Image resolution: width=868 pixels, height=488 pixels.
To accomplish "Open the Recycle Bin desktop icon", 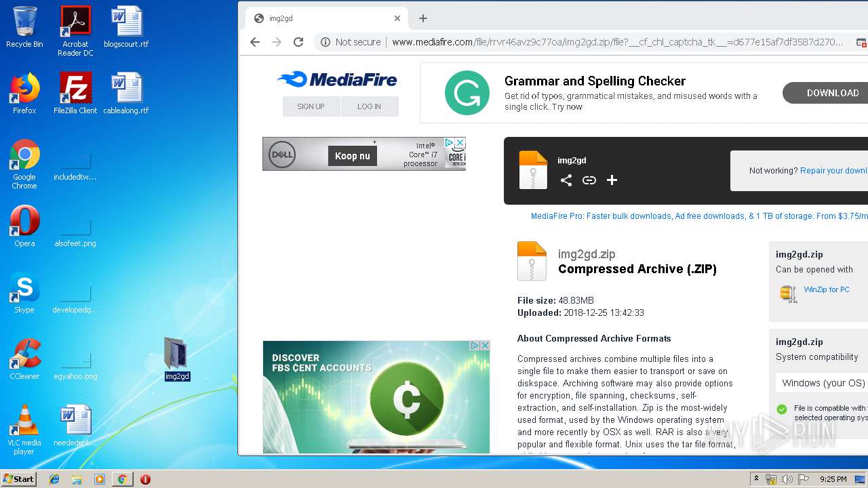I will [x=24, y=27].
